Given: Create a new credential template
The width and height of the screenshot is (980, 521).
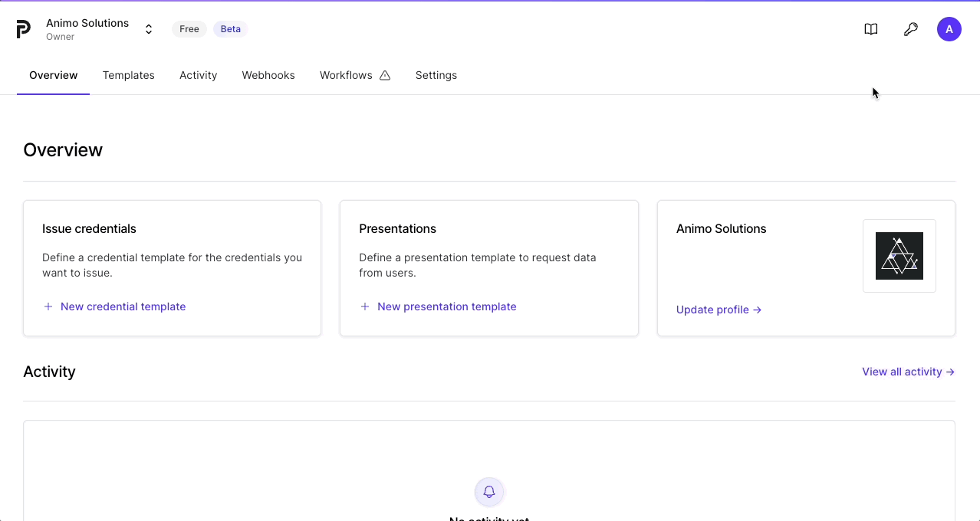Looking at the screenshot, I should [123, 306].
